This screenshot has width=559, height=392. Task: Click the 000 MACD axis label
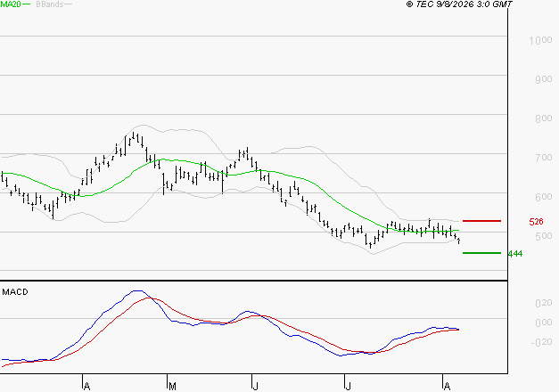pyautogui.click(x=544, y=323)
